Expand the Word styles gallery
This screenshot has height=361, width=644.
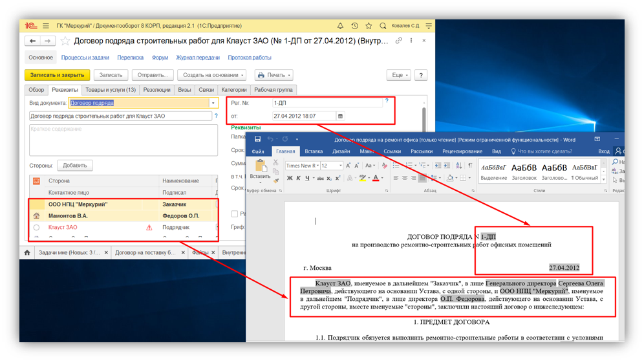tap(604, 179)
